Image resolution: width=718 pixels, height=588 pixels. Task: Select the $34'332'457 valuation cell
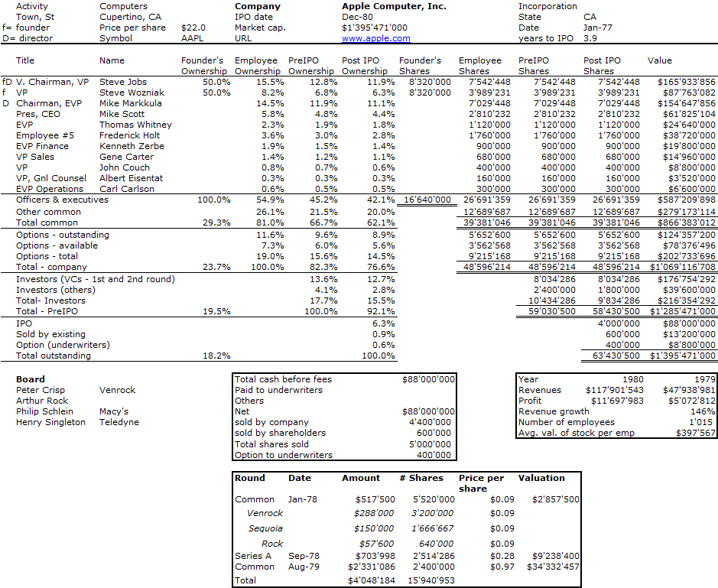[x=553, y=567]
